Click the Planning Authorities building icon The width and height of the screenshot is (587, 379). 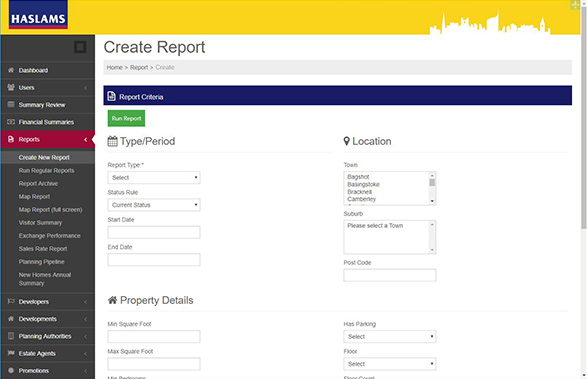pos(11,336)
